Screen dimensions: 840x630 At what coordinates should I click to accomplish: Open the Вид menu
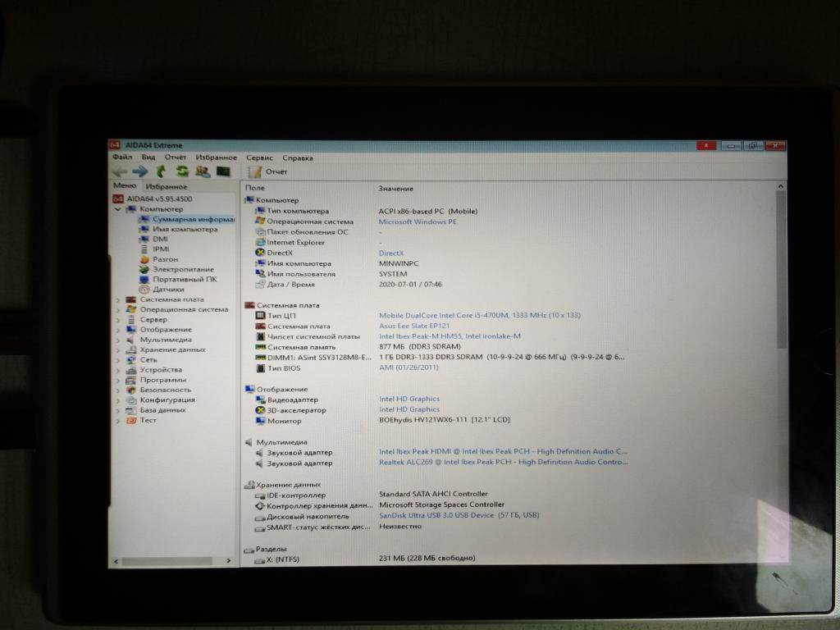point(148,157)
